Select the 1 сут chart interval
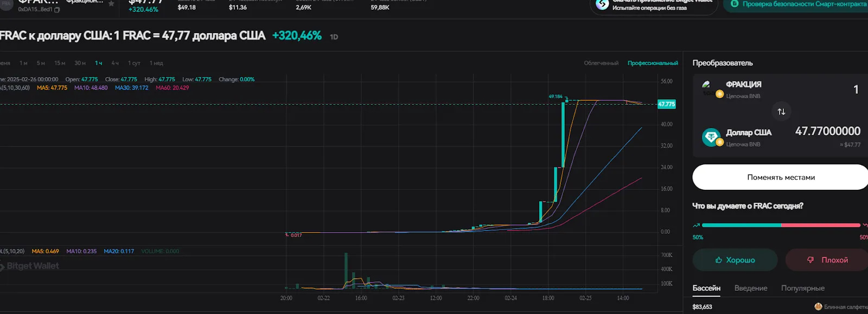 coord(134,63)
